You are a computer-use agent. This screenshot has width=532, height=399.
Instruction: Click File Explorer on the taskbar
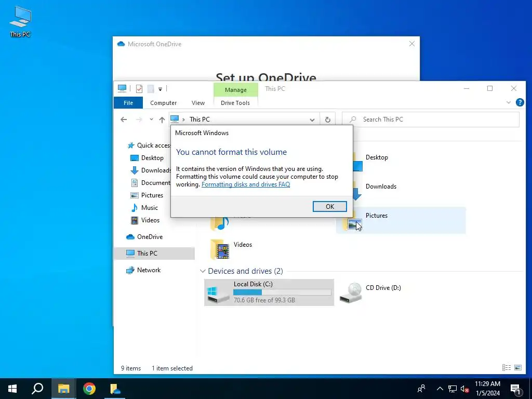(x=63, y=389)
